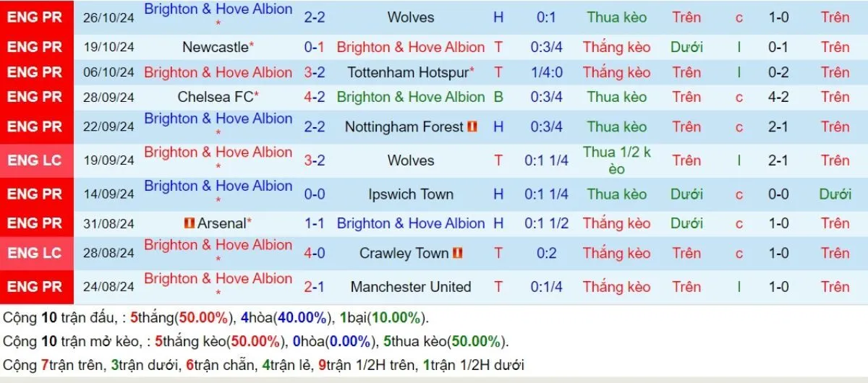Select ENG PR label for 26/10/24 match
This screenshot has width=868, height=383.
pos(35,17)
